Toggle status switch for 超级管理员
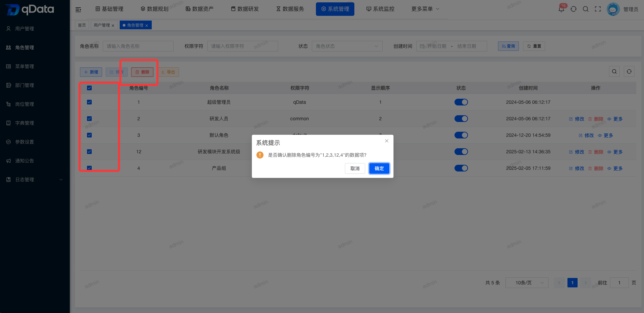The width and height of the screenshot is (644, 313). 461,102
